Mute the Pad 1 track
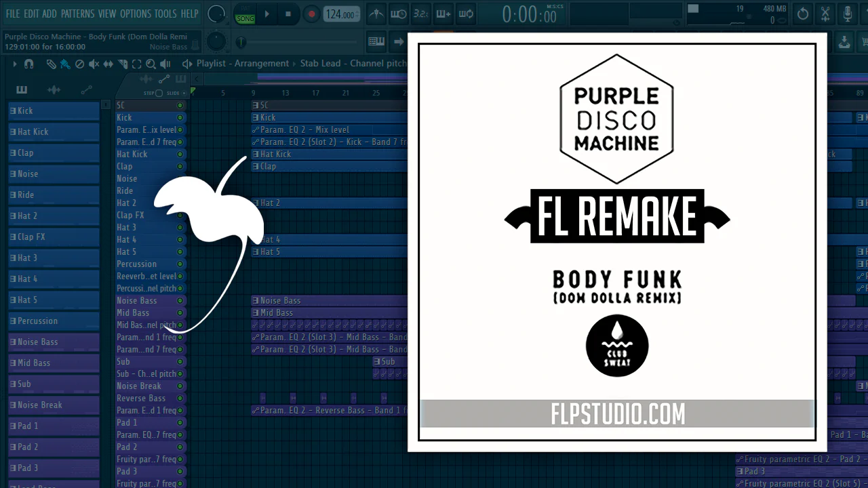Image resolution: width=868 pixels, height=488 pixels. click(180, 422)
